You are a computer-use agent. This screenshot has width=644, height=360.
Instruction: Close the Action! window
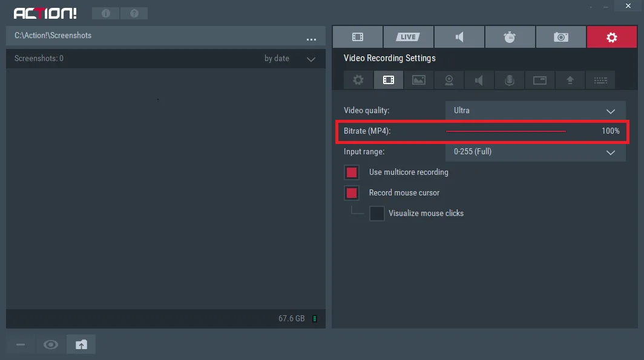(x=628, y=5)
